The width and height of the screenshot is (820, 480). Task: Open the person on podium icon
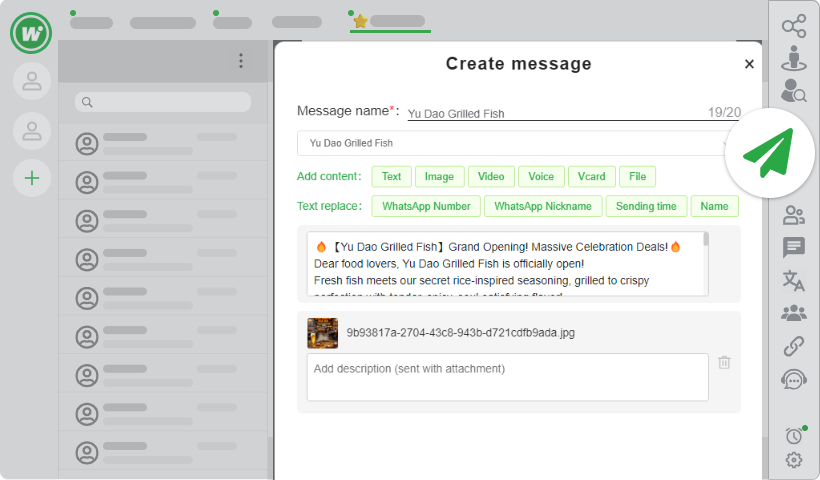793,58
